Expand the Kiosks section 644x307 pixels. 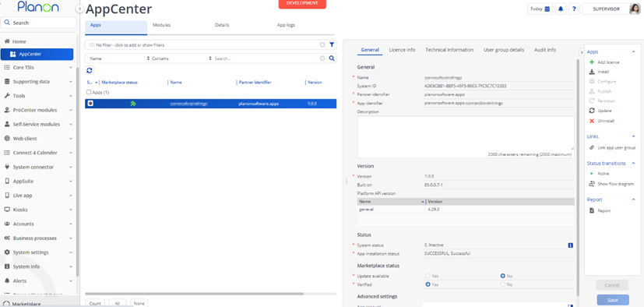click(x=71, y=210)
